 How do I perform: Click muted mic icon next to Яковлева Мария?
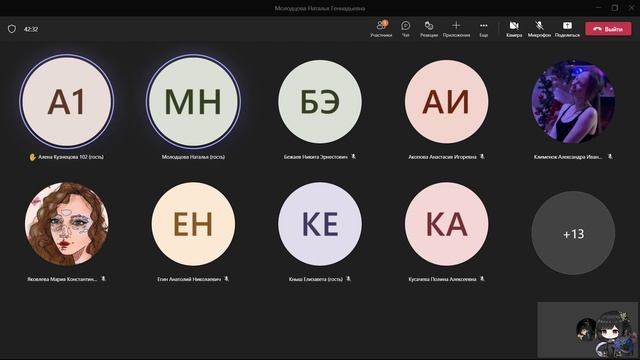(x=103, y=279)
